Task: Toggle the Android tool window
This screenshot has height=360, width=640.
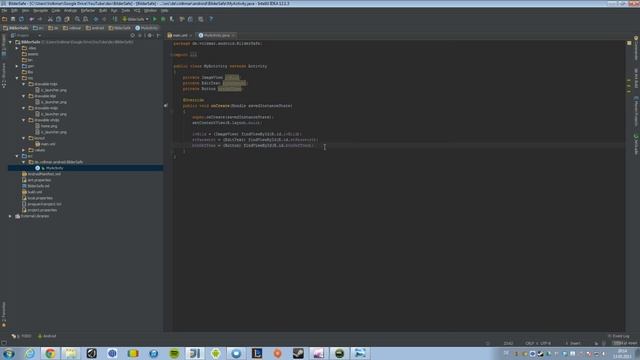Action: (47, 336)
